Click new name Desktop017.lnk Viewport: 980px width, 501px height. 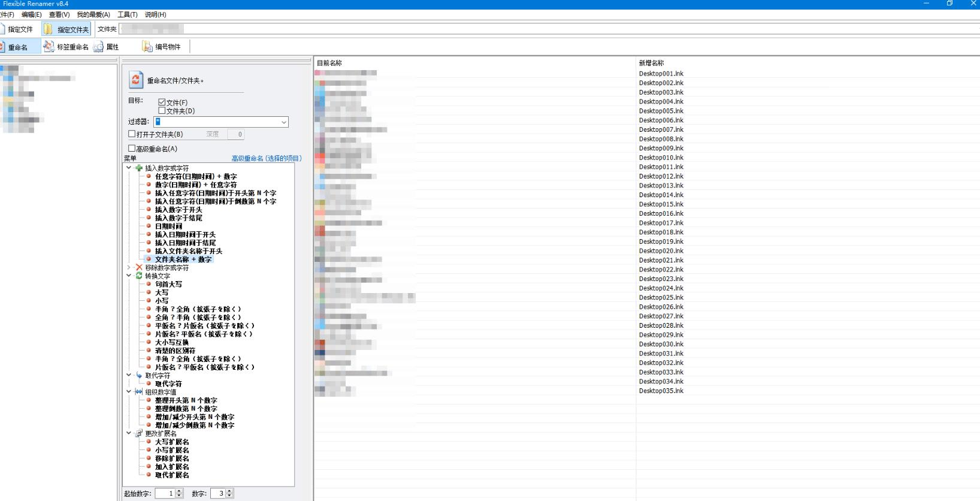(661, 223)
